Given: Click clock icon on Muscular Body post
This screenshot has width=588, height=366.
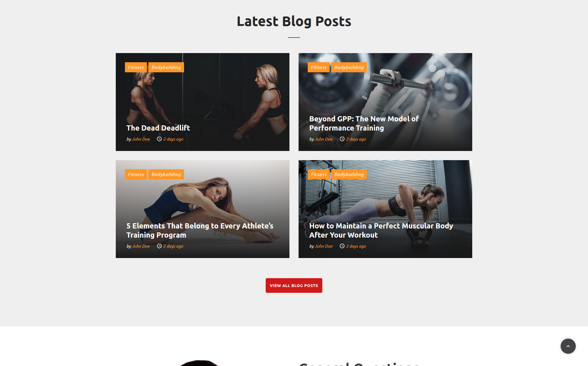Looking at the screenshot, I should (342, 246).
